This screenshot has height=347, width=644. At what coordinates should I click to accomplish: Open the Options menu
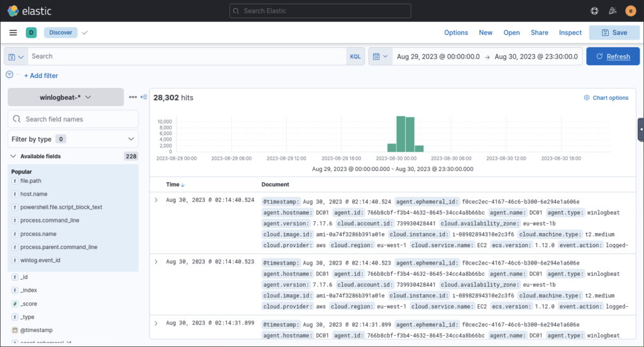456,33
